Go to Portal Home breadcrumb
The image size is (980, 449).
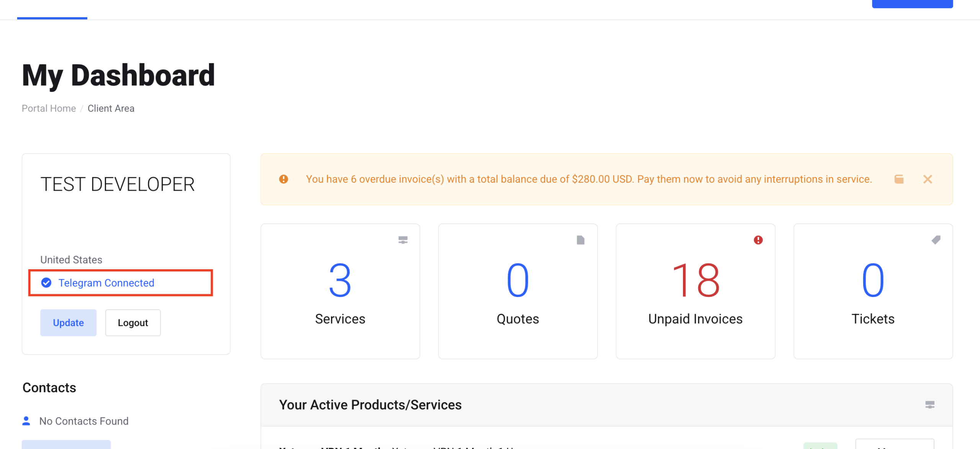pos(49,108)
